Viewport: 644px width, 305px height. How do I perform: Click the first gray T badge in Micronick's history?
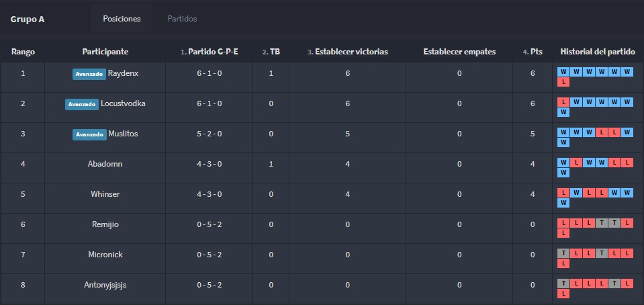point(563,253)
